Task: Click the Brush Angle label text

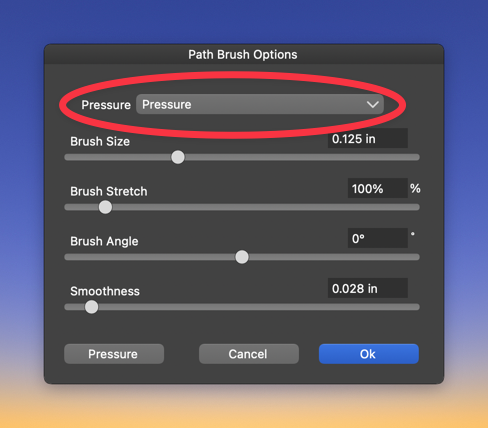Action: 104,241
